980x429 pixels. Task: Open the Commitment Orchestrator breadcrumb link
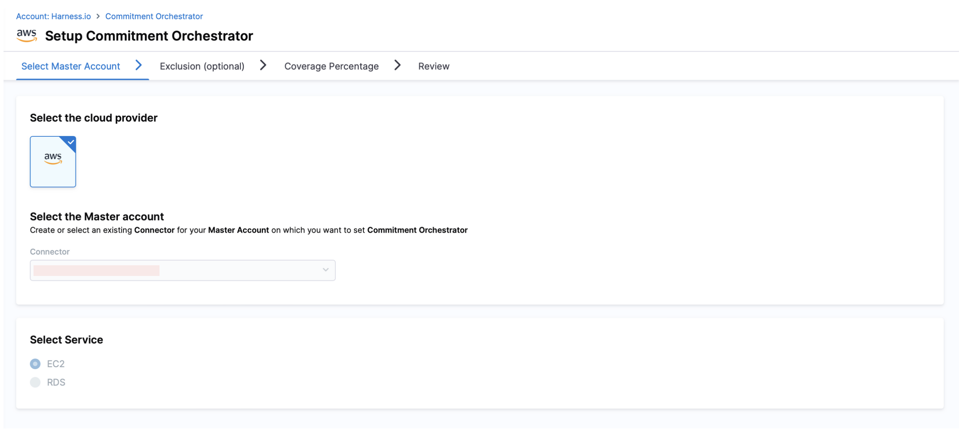154,16
